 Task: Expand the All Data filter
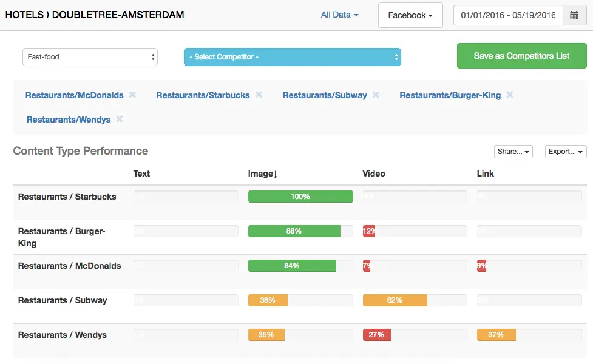pos(339,15)
